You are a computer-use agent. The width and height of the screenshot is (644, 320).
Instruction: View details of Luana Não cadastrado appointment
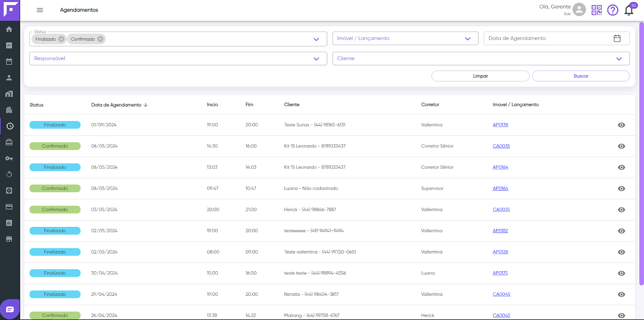(621, 189)
